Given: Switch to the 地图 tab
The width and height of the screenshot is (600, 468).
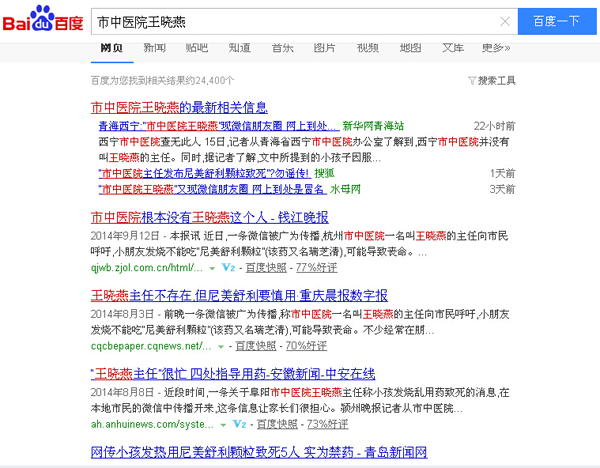Looking at the screenshot, I should point(411,48).
